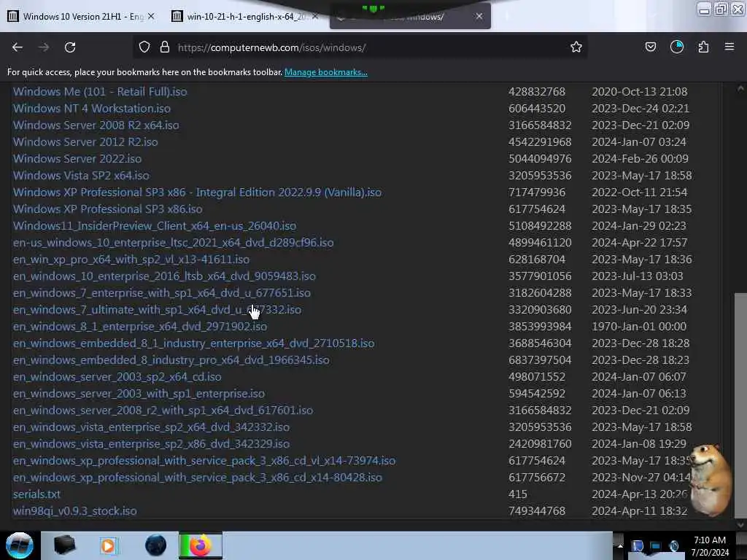The width and height of the screenshot is (747, 560).
Task: Open XP professional x14-73974.iso link
Action: coord(204,461)
